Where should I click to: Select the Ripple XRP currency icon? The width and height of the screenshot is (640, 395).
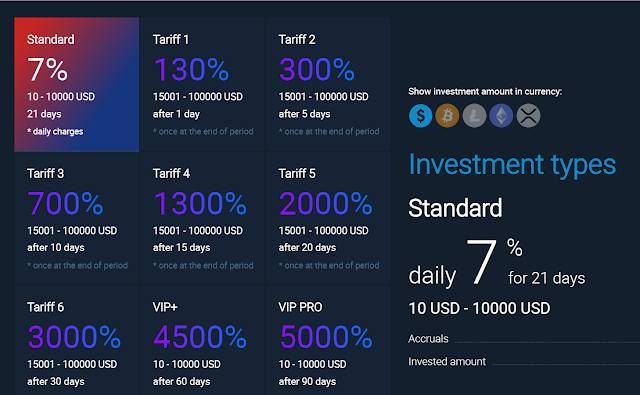point(529,115)
